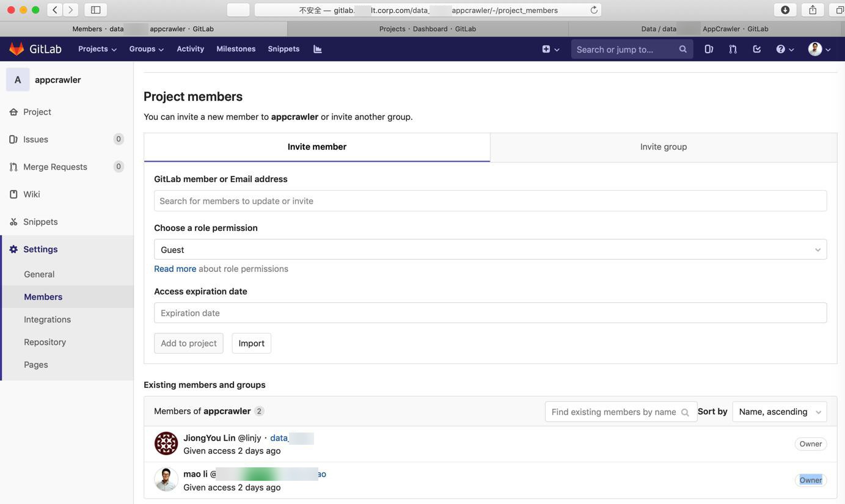Click the Import button
The height and width of the screenshot is (504, 845).
251,343
